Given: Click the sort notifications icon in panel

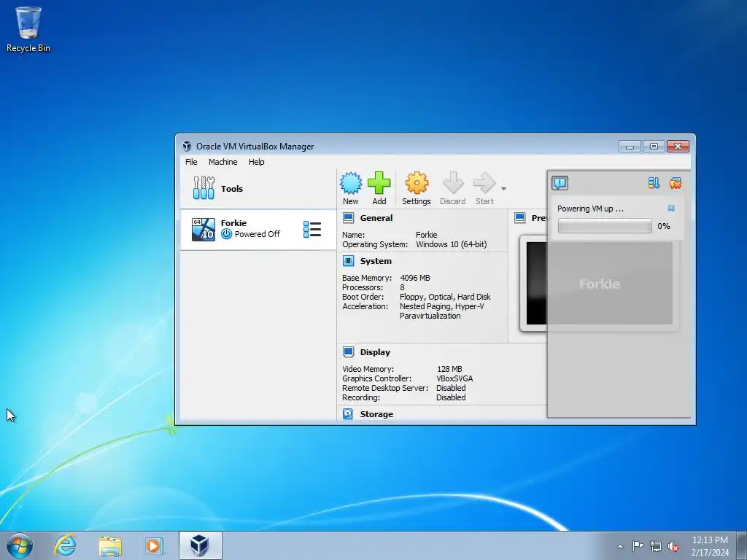Looking at the screenshot, I should [654, 183].
